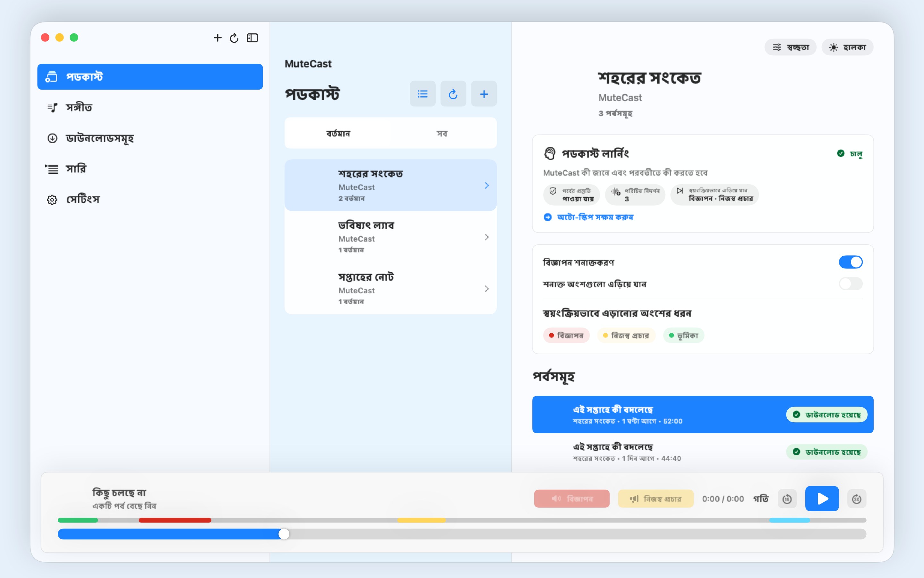The height and width of the screenshot is (578, 924).
Task: Switch to the সব tab
Action: point(442,133)
